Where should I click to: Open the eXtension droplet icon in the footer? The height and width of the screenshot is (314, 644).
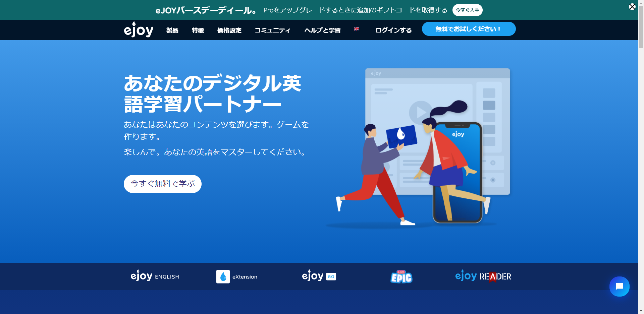pos(223,276)
